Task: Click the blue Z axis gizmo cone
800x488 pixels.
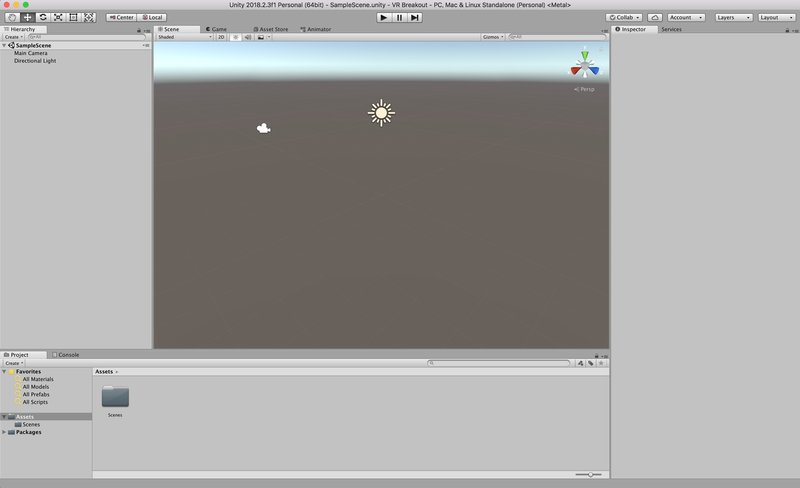Action: (x=593, y=70)
